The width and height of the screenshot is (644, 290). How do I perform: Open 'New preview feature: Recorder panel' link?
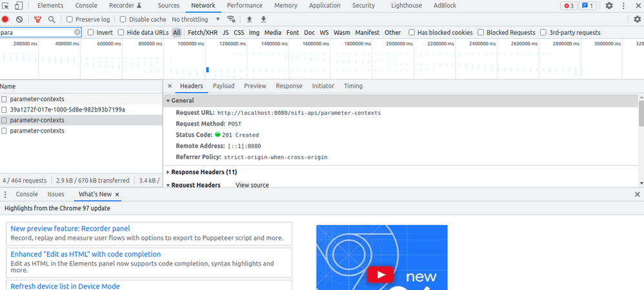[x=70, y=229]
